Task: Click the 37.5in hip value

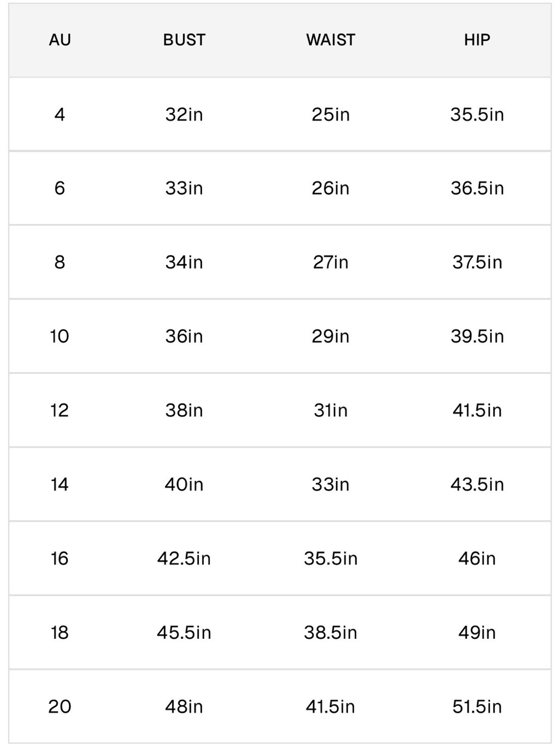Action: click(x=477, y=262)
